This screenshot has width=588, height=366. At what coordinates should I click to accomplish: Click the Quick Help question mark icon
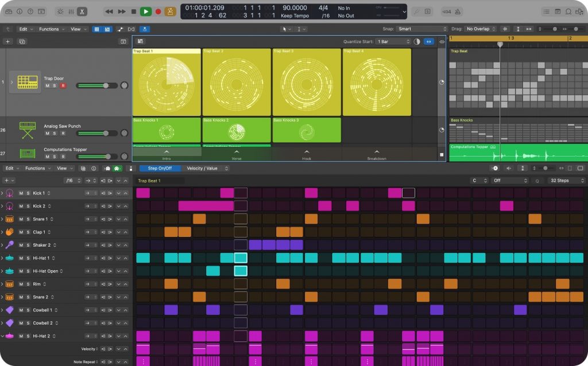point(29,11)
